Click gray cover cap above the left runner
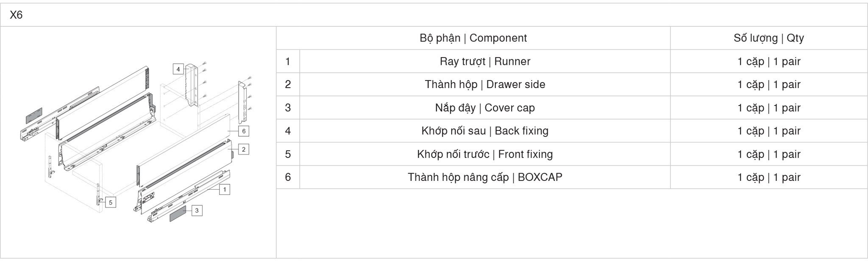This screenshot has width=868, height=263. coord(34,113)
